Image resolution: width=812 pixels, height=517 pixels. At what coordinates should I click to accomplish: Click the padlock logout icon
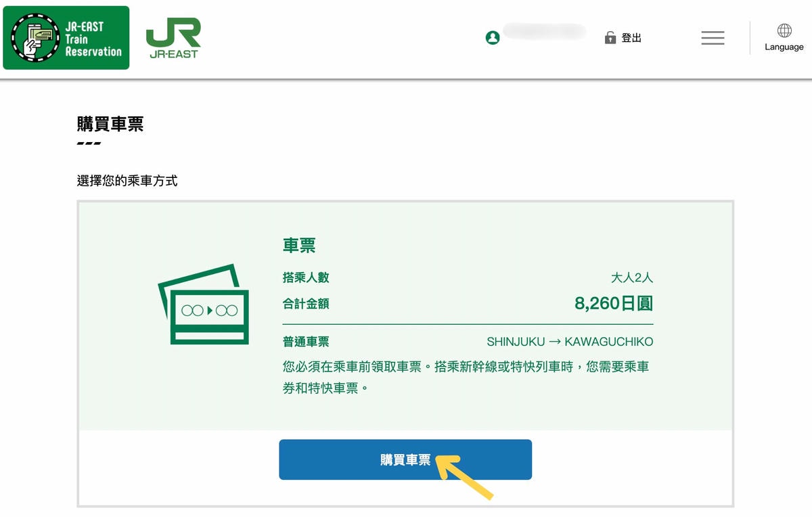[610, 38]
